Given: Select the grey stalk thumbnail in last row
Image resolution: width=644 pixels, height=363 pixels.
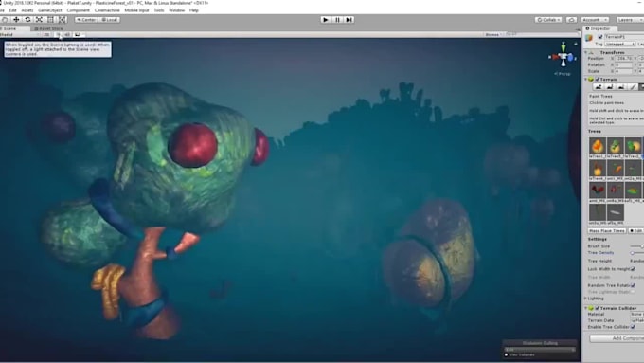Looking at the screenshot, I should click(x=598, y=212).
